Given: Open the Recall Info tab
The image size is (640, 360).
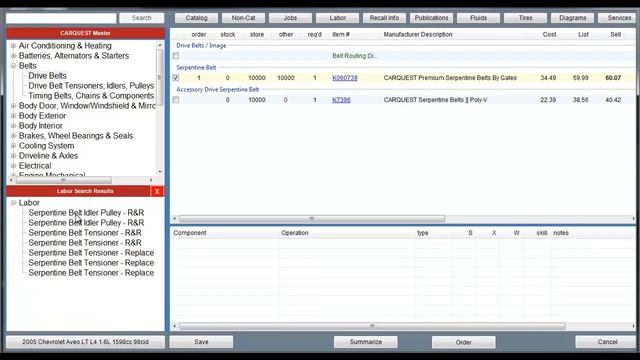Looking at the screenshot, I should pyautogui.click(x=384, y=18).
